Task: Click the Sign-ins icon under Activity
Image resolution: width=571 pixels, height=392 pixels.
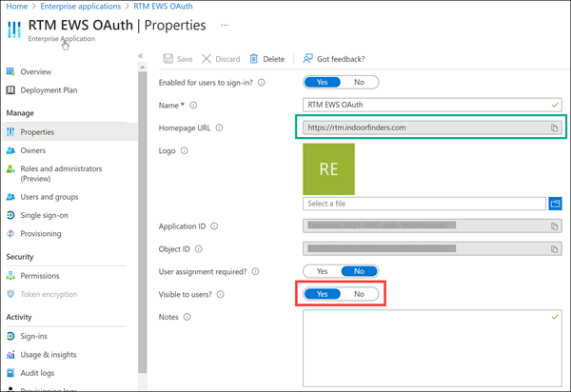Action: [x=10, y=336]
